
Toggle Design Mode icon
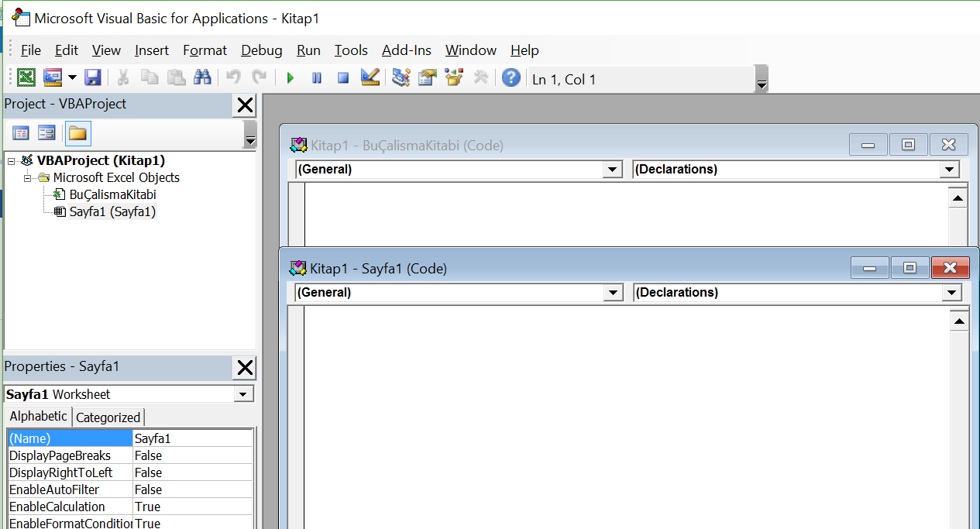coord(370,77)
